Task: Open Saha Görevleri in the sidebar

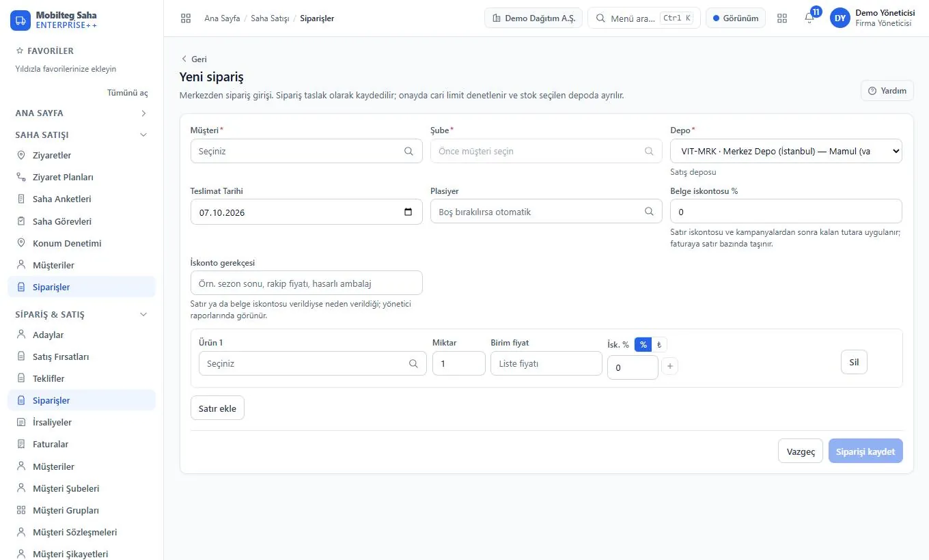Action: (x=81, y=221)
